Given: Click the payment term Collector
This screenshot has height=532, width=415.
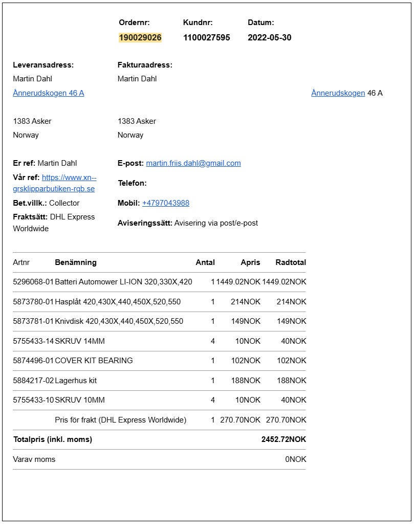Looking at the screenshot, I should (64, 203).
